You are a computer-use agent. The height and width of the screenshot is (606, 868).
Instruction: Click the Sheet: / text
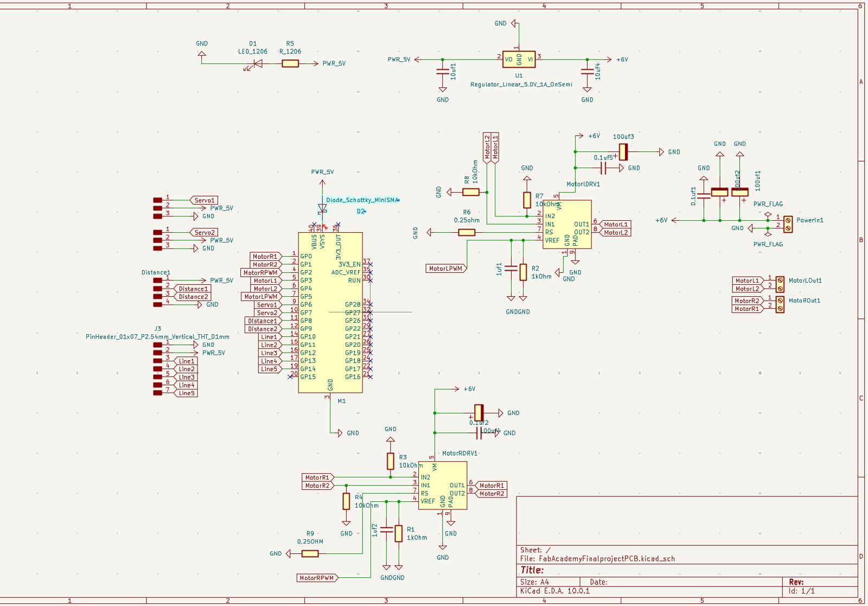point(535,550)
